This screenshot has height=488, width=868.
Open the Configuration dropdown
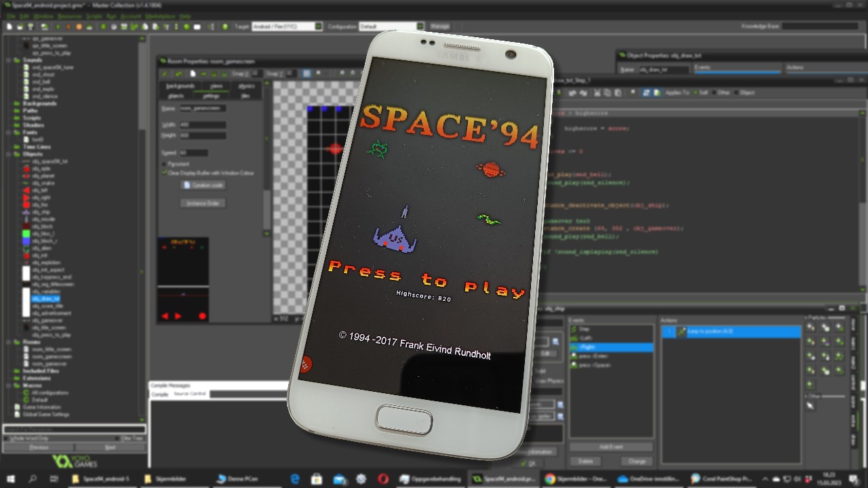(x=391, y=26)
